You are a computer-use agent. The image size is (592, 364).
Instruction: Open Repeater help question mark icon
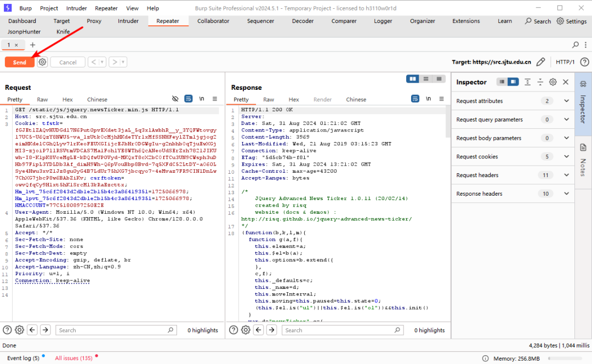tap(584, 62)
